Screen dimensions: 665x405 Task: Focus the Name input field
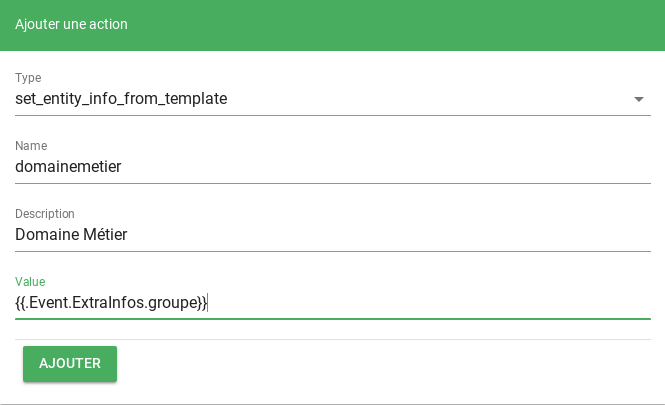(x=333, y=167)
